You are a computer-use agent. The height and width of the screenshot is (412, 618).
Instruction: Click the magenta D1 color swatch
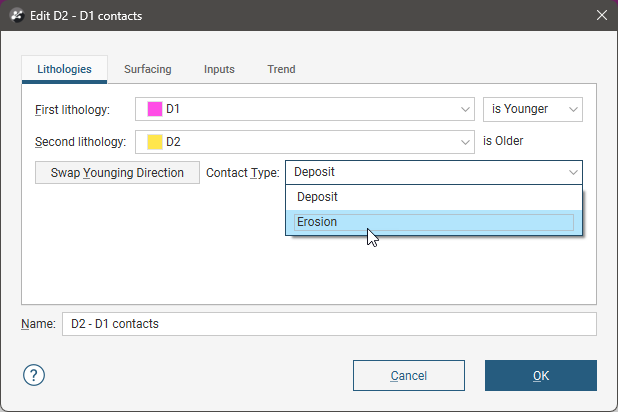(155, 109)
